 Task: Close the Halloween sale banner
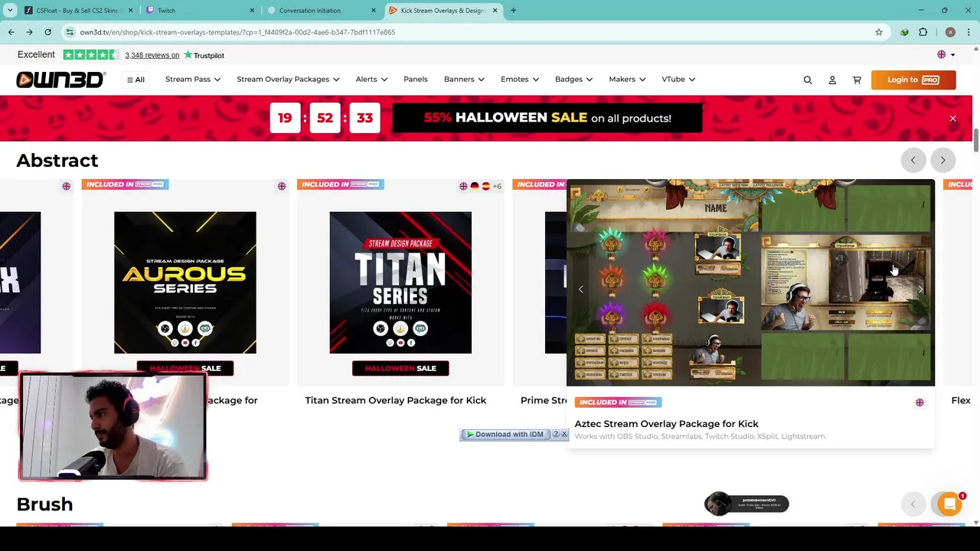(x=952, y=119)
